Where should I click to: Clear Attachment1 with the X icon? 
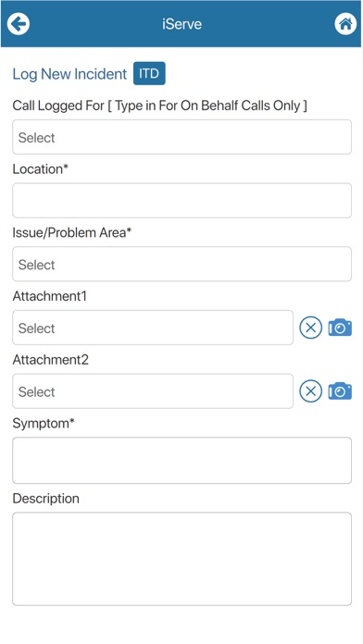click(311, 328)
